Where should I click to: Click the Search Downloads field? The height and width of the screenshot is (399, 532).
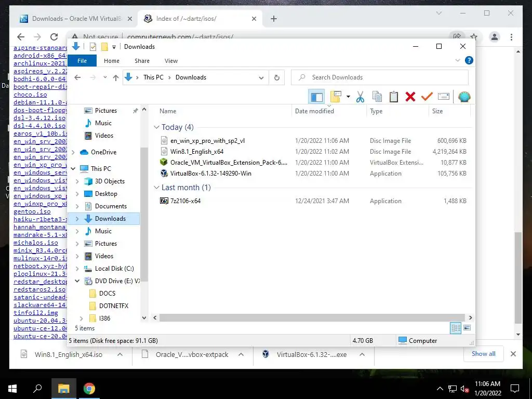click(x=380, y=77)
